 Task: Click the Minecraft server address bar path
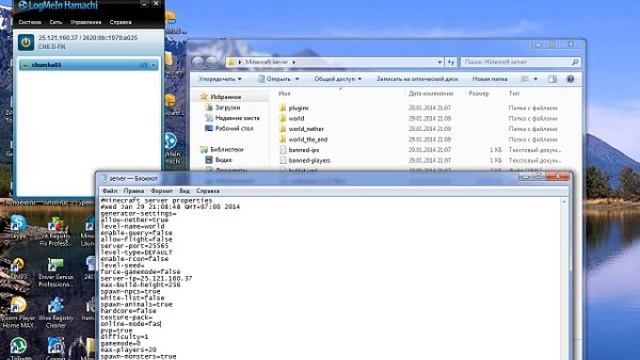click(x=266, y=62)
